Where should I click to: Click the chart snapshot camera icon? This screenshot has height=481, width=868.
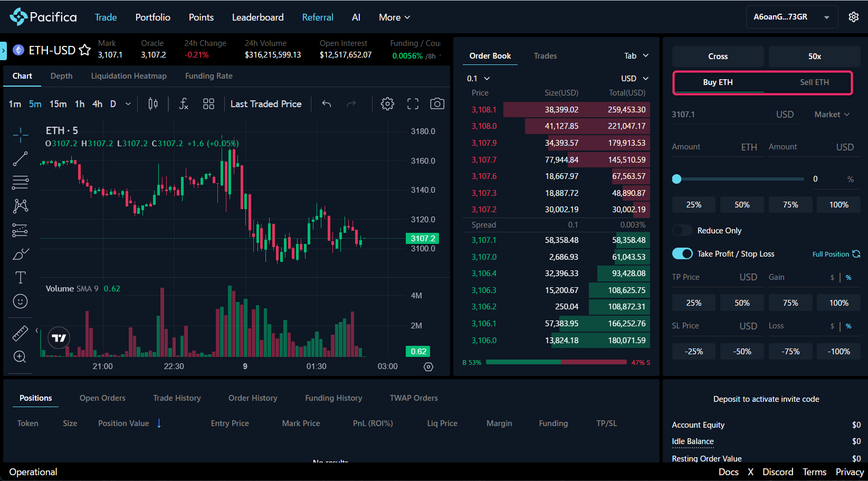point(437,104)
